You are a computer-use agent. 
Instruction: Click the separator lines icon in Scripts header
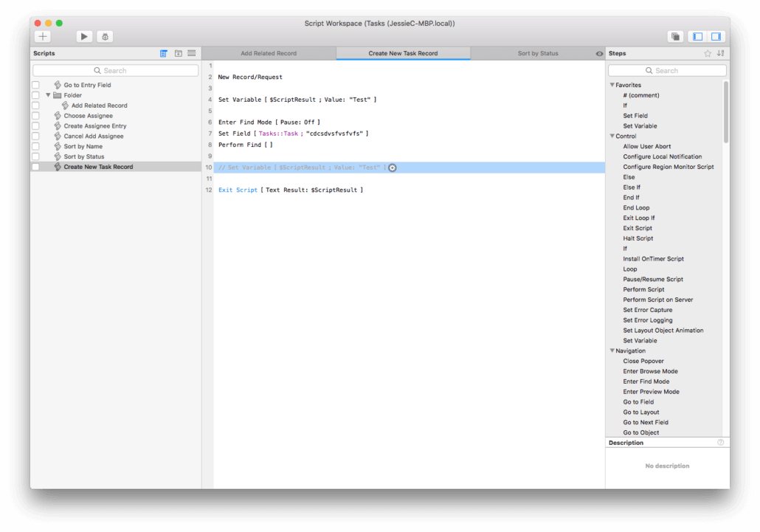click(x=192, y=53)
